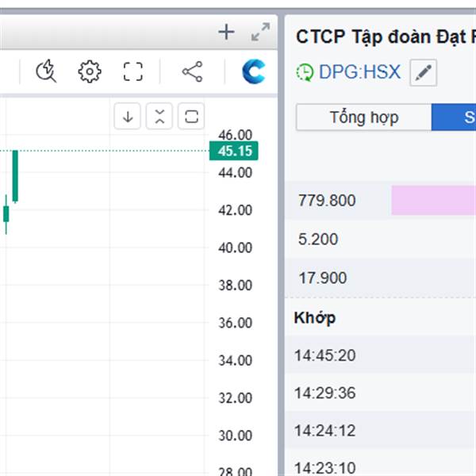Click the 34.00 price axis label
Viewport: 476px width, 476px height.
[236, 360]
